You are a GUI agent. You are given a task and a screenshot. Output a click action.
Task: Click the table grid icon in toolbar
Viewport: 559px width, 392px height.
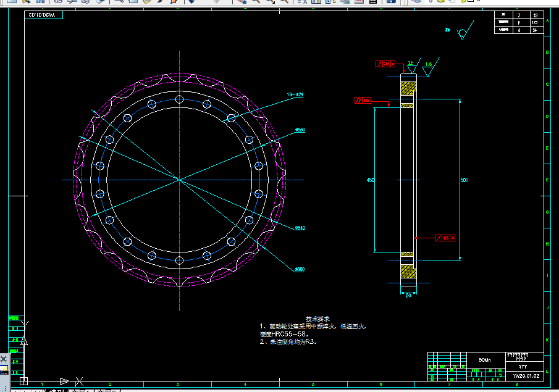click(373, 1)
